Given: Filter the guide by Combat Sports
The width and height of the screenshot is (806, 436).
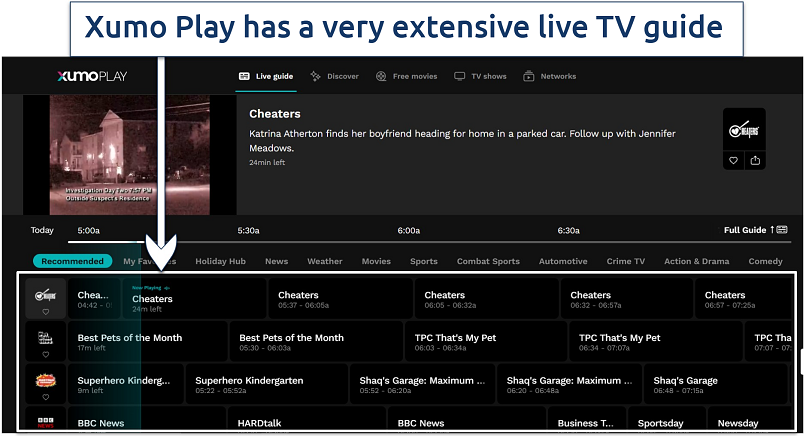Looking at the screenshot, I should [x=488, y=261].
